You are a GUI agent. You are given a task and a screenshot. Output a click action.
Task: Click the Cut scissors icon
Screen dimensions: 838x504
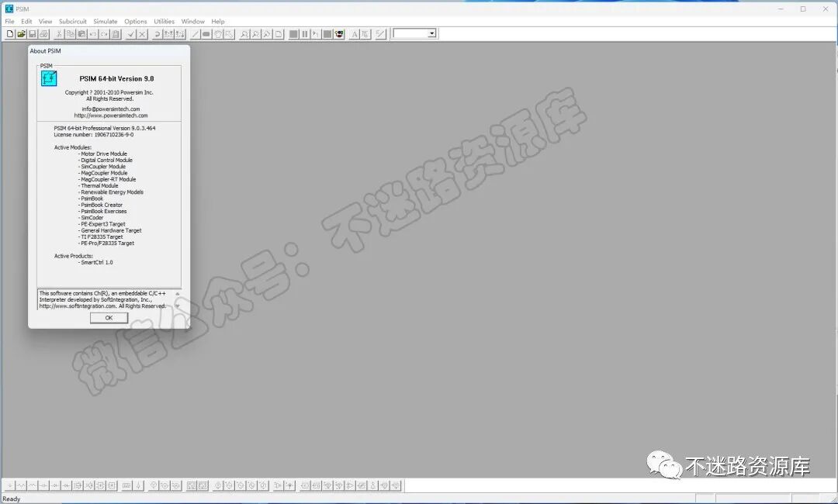coord(59,33)
